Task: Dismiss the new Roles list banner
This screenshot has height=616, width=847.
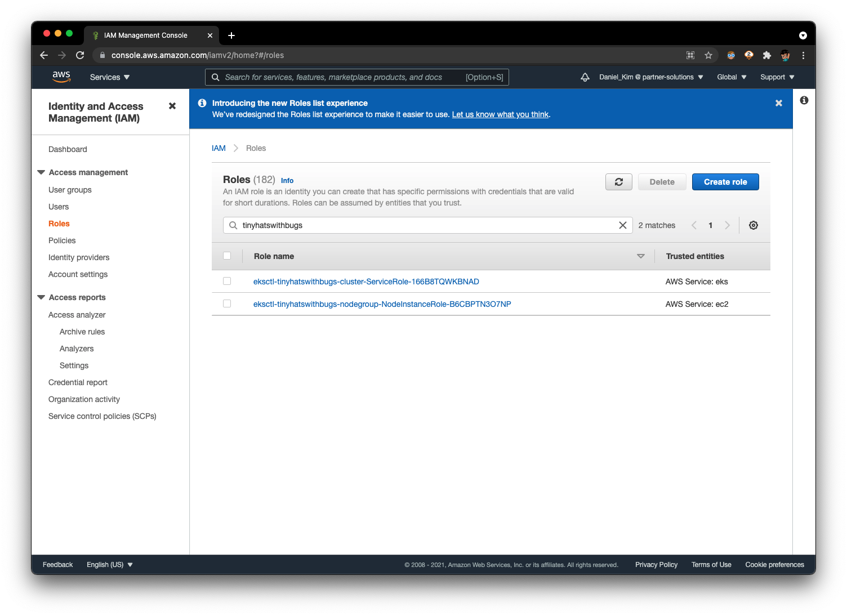Action: (779, 103)
